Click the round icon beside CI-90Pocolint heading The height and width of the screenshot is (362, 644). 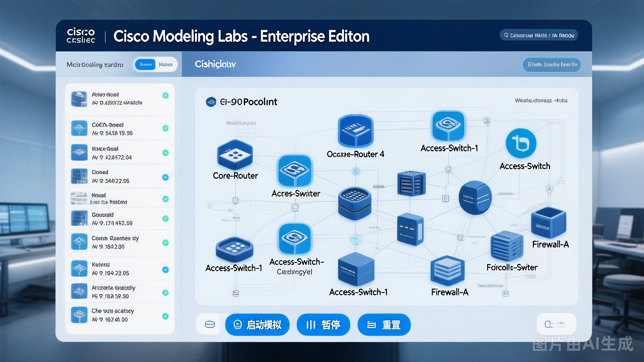point(211,102)
